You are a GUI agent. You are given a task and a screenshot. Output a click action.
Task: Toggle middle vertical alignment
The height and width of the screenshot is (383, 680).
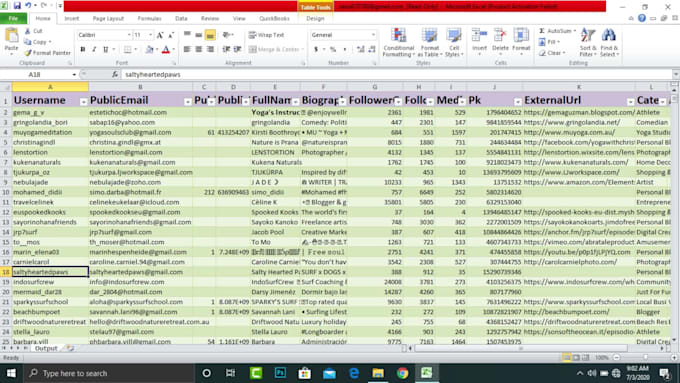pos(199,35)
